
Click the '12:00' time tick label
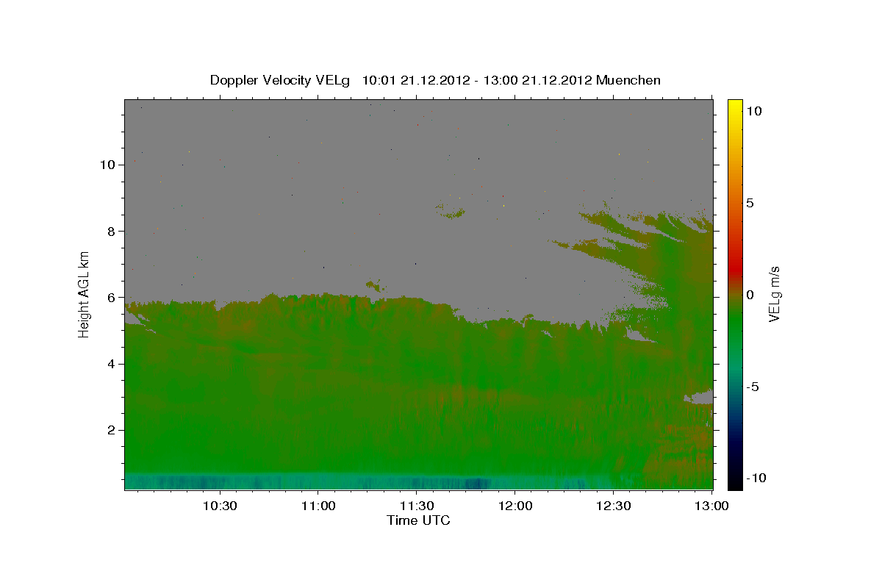click(x=514, y=506)
